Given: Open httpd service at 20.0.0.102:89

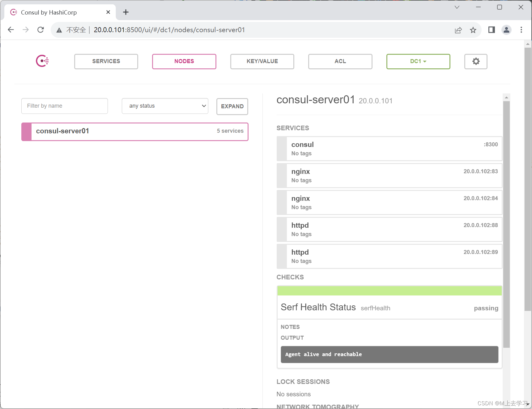Looking at the screenshot, I should tap(389, 256).
